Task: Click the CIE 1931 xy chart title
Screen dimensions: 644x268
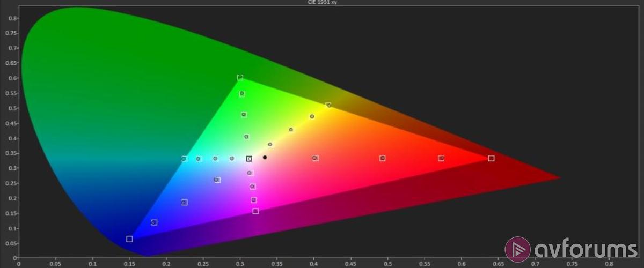Action: click(321, 3)
